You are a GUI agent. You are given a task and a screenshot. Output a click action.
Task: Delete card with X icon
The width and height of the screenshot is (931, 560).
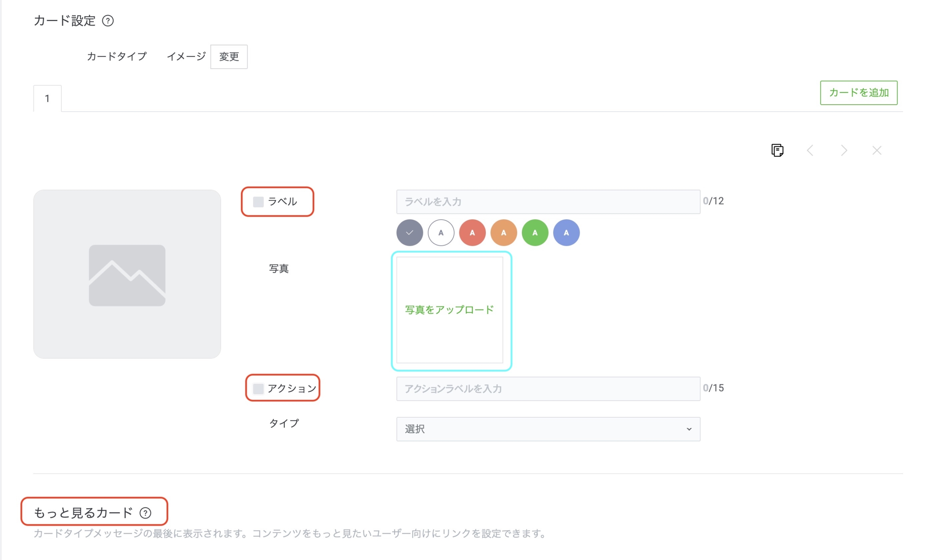[x=876, y=151]
